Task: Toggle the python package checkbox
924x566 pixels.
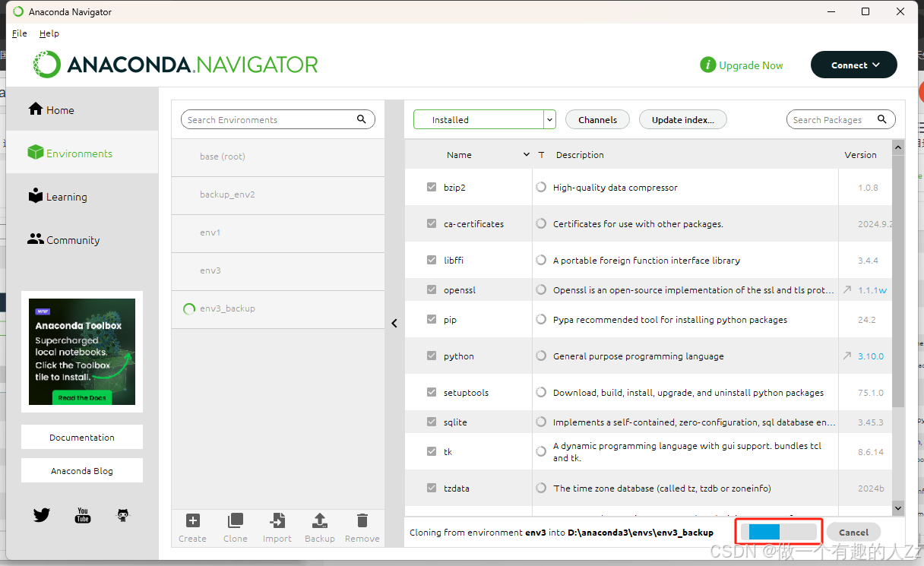Action: 432,356
